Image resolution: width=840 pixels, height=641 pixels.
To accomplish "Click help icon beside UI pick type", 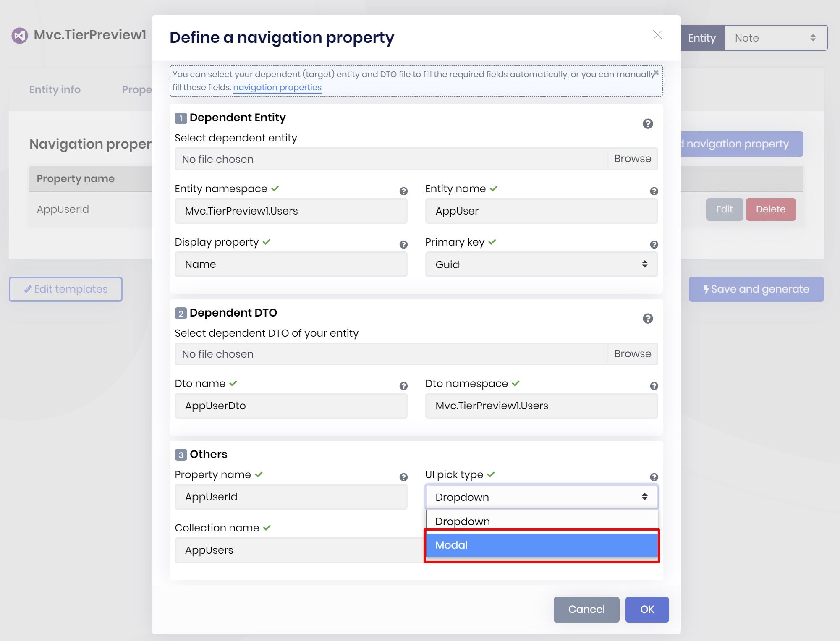I will click(654, 477).
